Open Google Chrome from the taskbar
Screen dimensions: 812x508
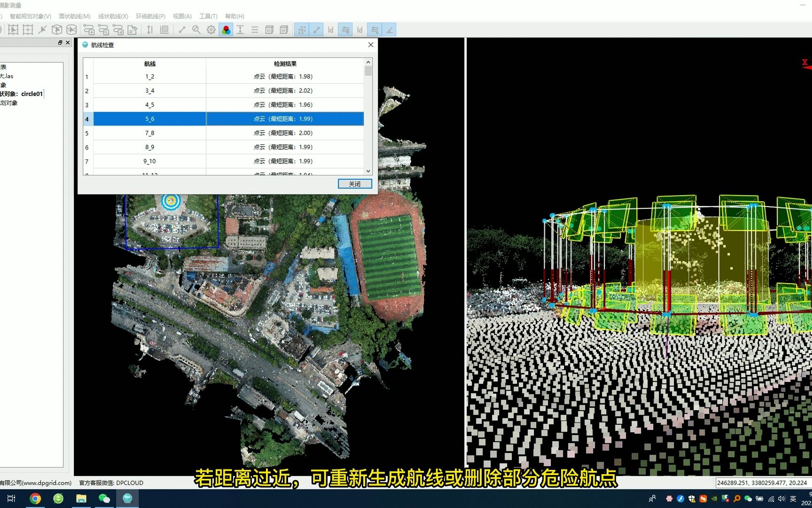coord(35,499)
